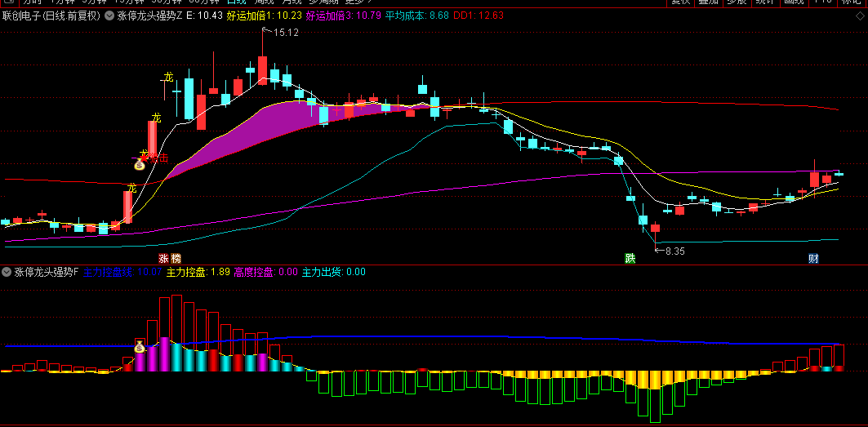Click the E: 10.43 value
This screenshot has width=868, height=427.
click(204, 16)
